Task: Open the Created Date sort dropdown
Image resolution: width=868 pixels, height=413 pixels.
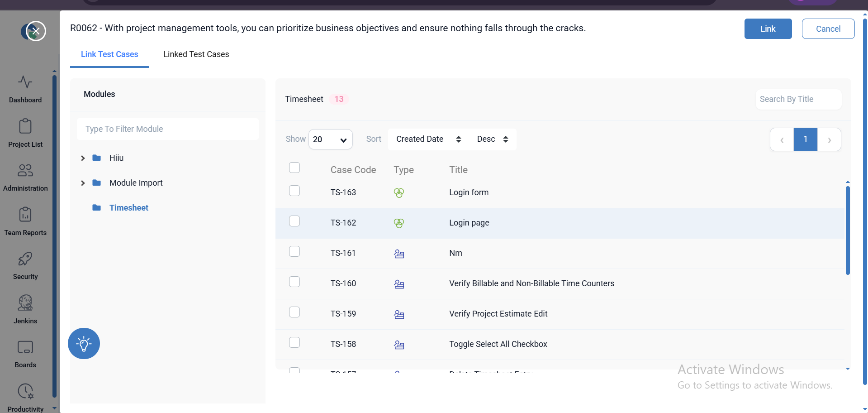Action: [x=428, y=139]
